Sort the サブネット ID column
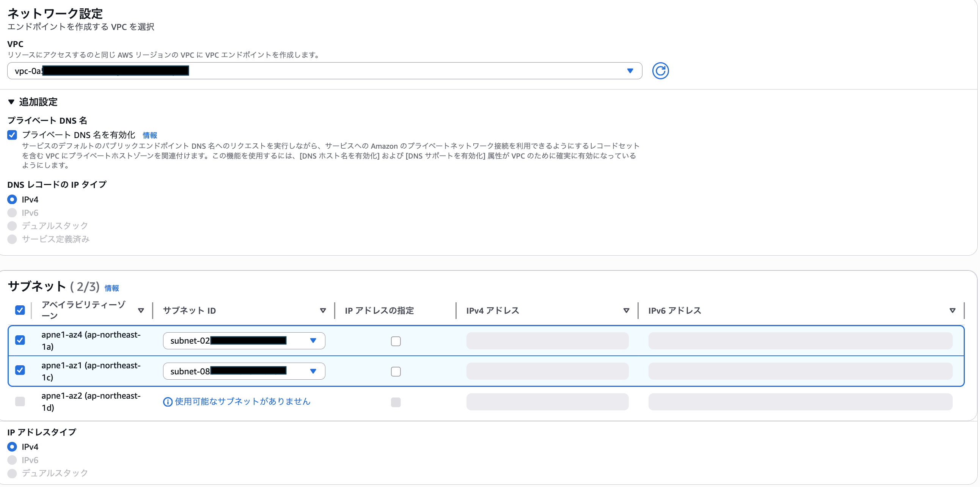 tap(323, 311)
